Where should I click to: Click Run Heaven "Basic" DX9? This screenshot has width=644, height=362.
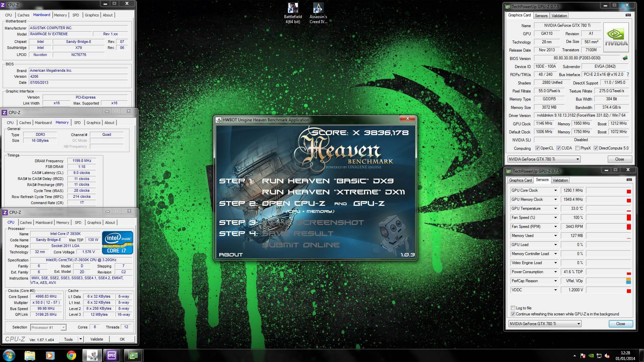click(328, 181)
